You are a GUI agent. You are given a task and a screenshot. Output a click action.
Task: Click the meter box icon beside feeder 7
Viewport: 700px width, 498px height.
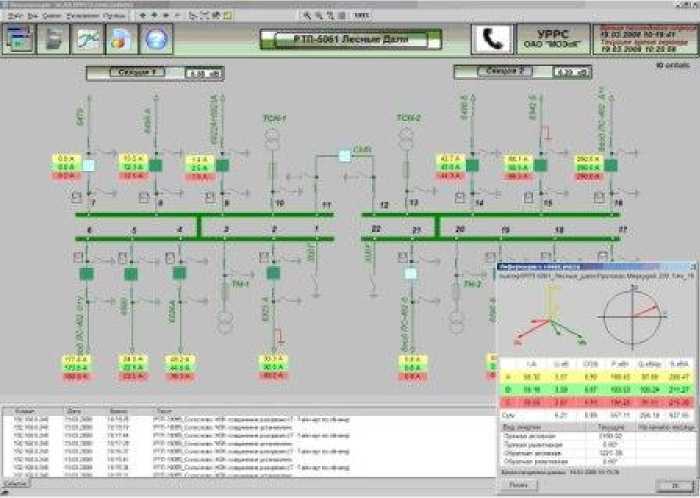point(77,197)
